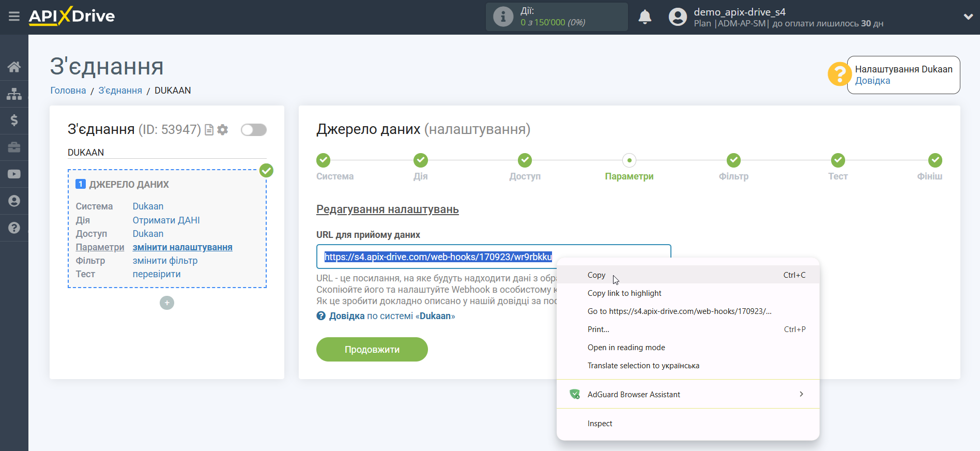The height and width of the screenshot is (451, 980).
Task: Open the help question icon in the sidebar
Action: [14, 228]
